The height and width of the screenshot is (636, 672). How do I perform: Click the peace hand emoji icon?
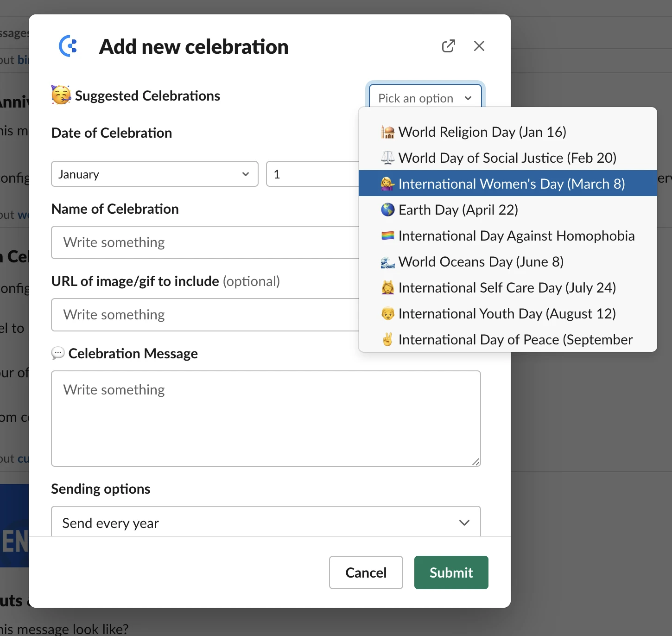pyautogui.click(x=388, y=339)
